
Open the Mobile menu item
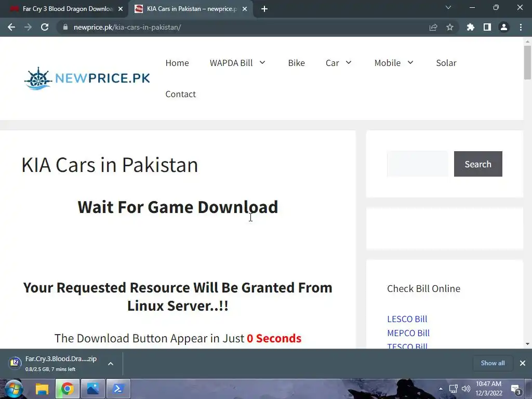pos(387,63)
